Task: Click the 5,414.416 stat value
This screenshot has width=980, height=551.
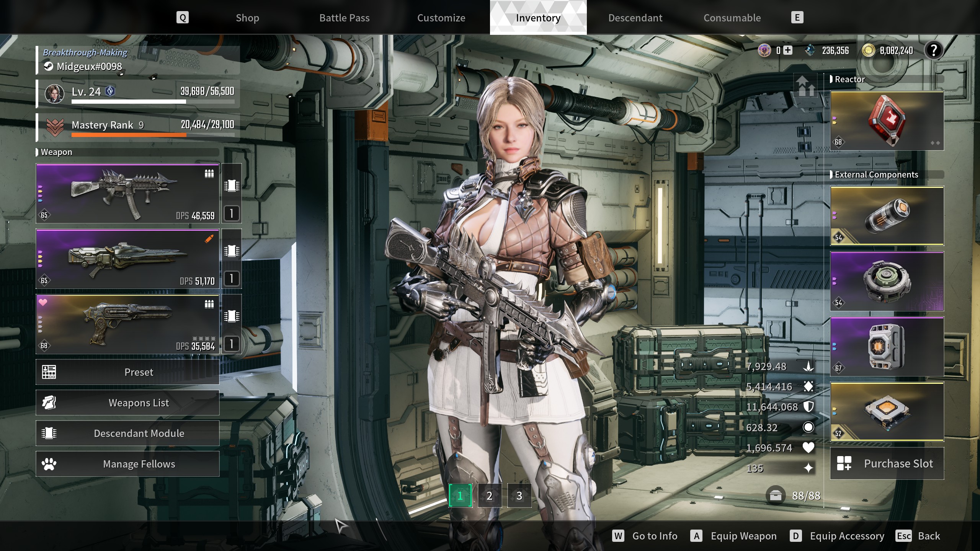Action: [x=769, y=386]
